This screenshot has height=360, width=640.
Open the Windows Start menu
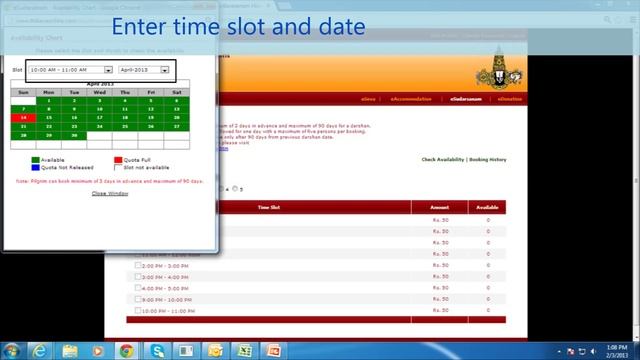tap(11, 351)
